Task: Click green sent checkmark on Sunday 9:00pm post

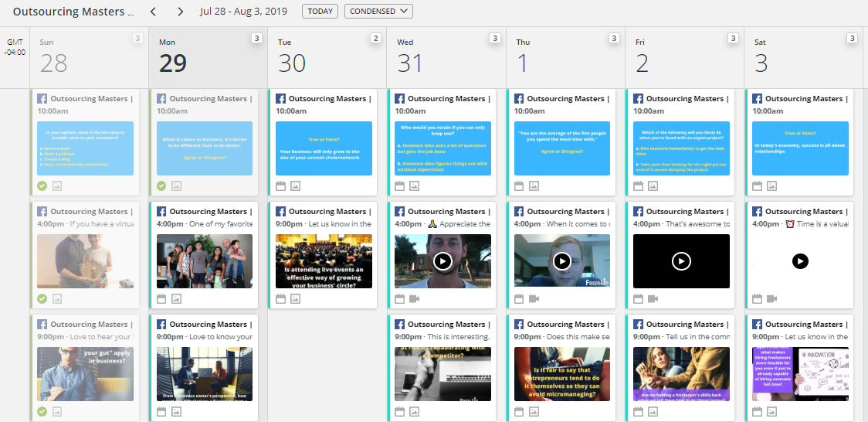Action: tap(42, 411)
